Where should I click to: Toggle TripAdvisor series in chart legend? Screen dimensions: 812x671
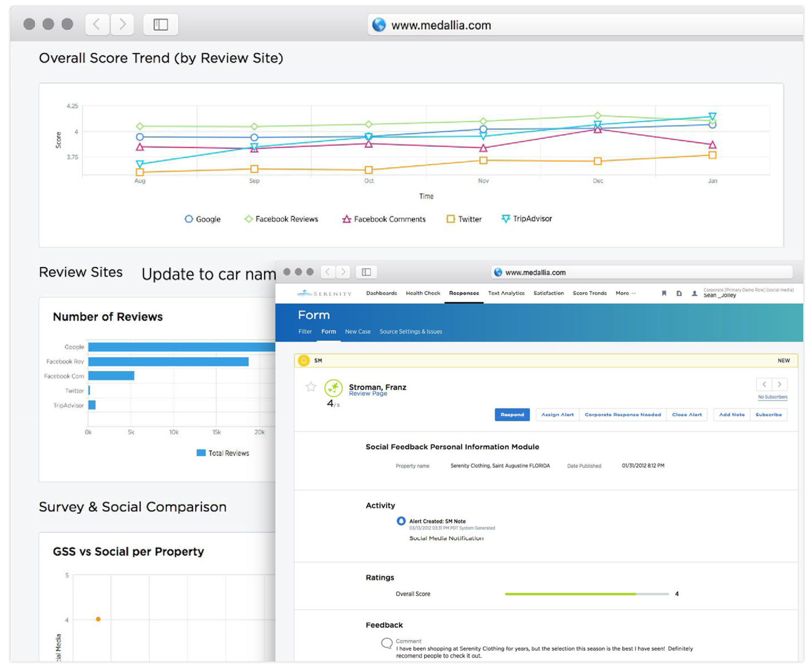[527, 218]
